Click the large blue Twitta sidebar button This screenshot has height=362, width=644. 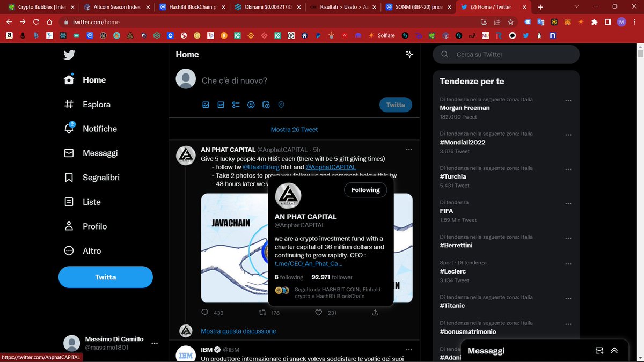pyautogui.click(x=106, y=277)
